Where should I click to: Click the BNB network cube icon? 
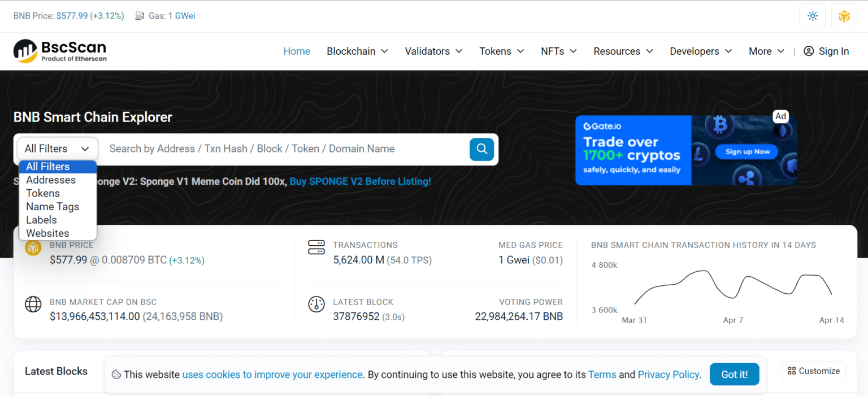pyautogui.click(x=844, y=16)
